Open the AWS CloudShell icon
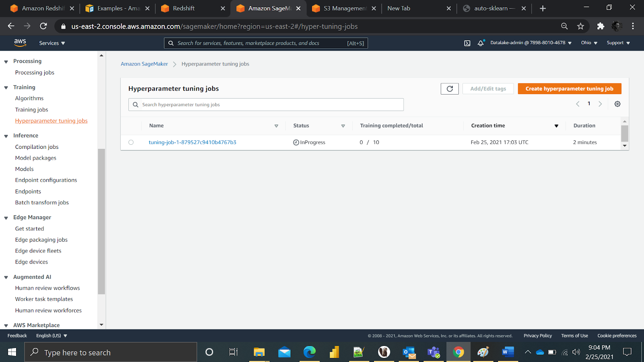Viewport: 644px width, 362px height. click(x=467, y=43)
